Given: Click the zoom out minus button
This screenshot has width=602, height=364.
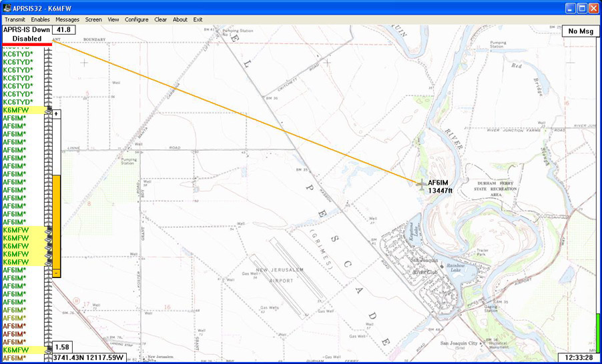Looking at the screenshot, I should [57, 273].
